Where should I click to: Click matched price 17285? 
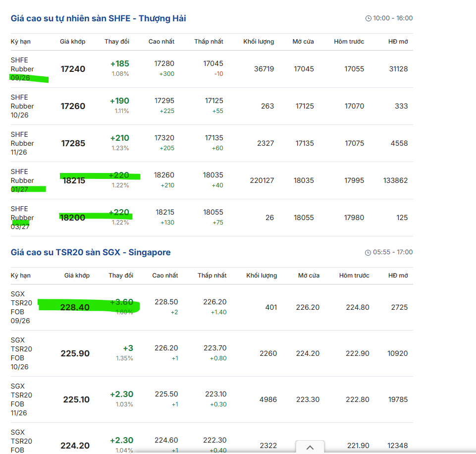(x=73, y=143)
